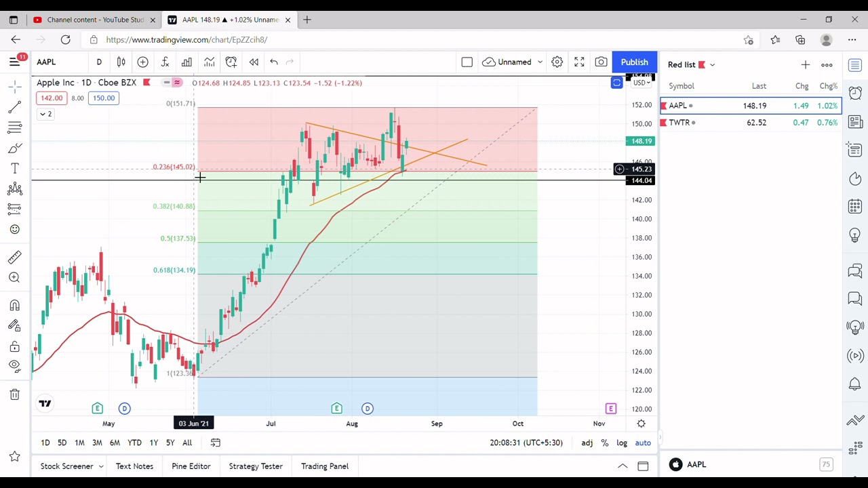Toggle lock all drawing tools
This screenshot has height=488, width=868.
click(x=14, y=346)
